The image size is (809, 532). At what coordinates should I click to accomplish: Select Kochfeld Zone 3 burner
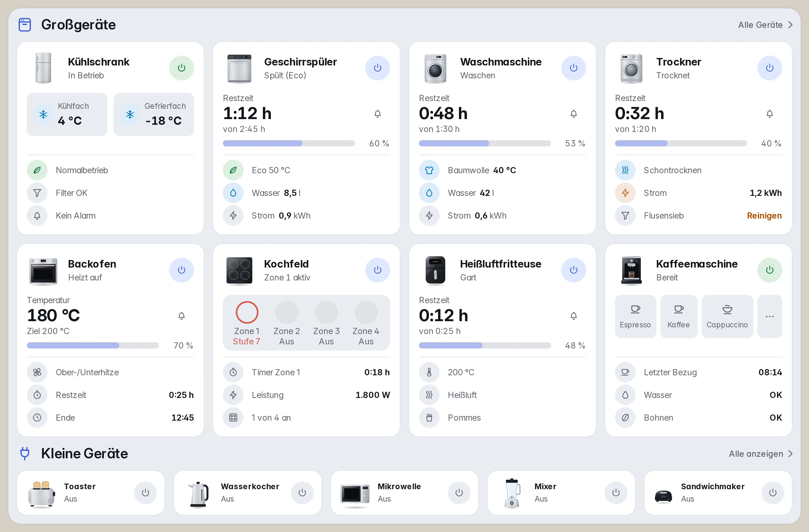point(326,313)
